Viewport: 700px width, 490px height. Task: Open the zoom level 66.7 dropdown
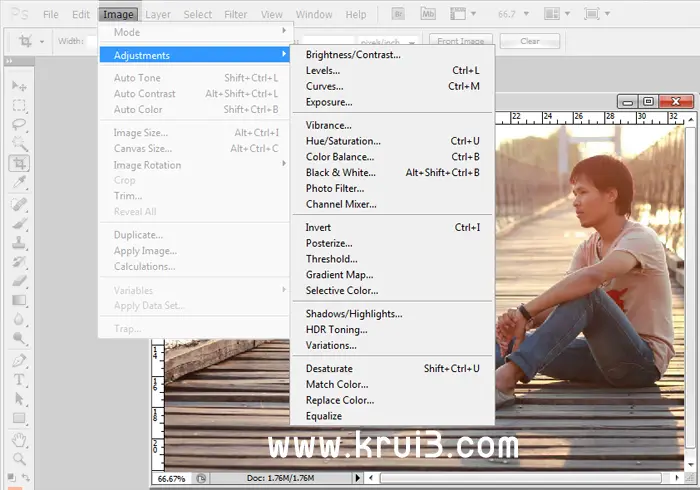tap(525, 15)
